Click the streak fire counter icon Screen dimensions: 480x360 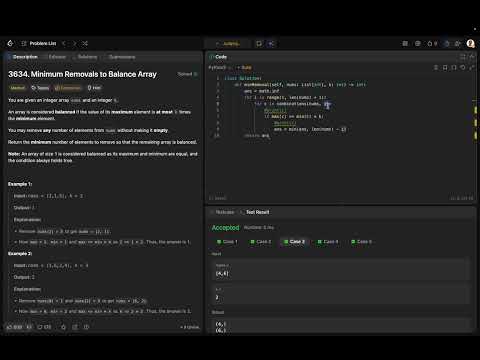tap(432, 44)
